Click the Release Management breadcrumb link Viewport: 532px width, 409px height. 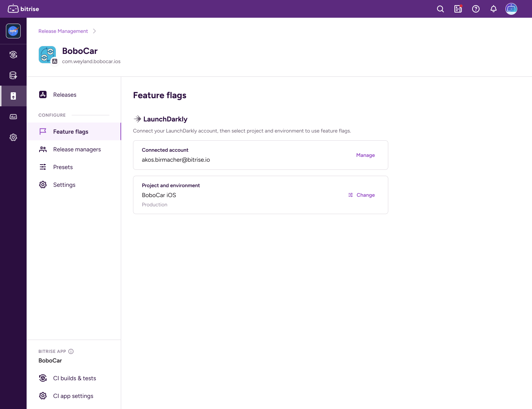pos(63,31)
